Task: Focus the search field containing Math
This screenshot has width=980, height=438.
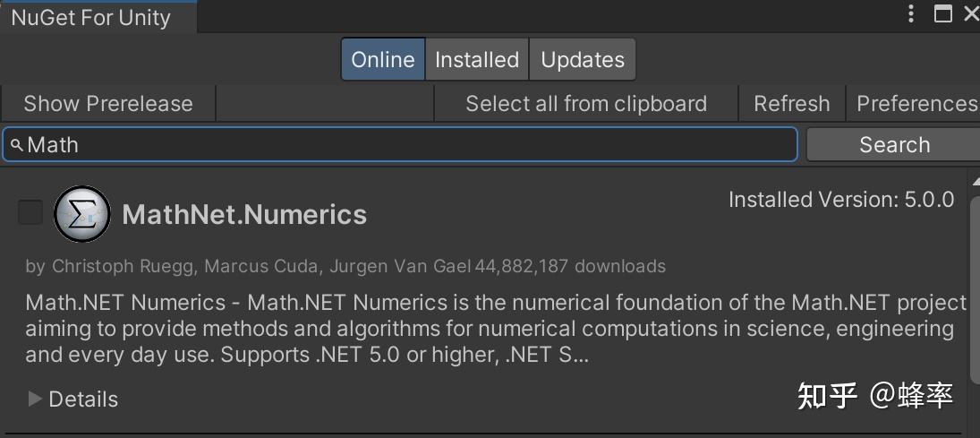Action: pyautogui.click(x=403, y=145)
